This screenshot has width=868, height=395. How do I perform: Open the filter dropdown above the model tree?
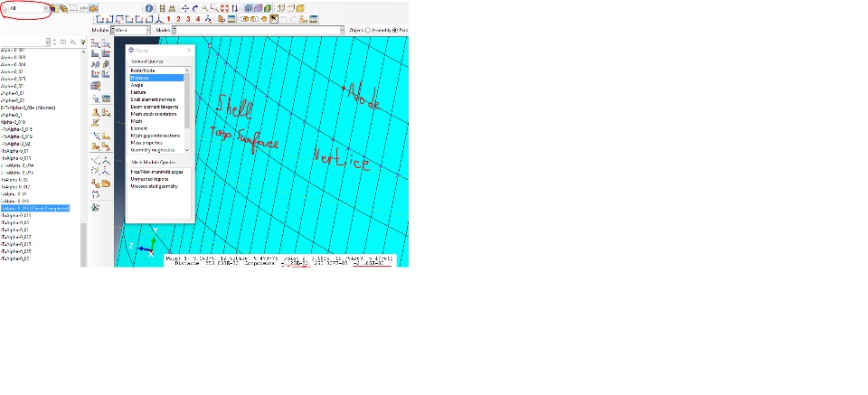pos(48,42)
